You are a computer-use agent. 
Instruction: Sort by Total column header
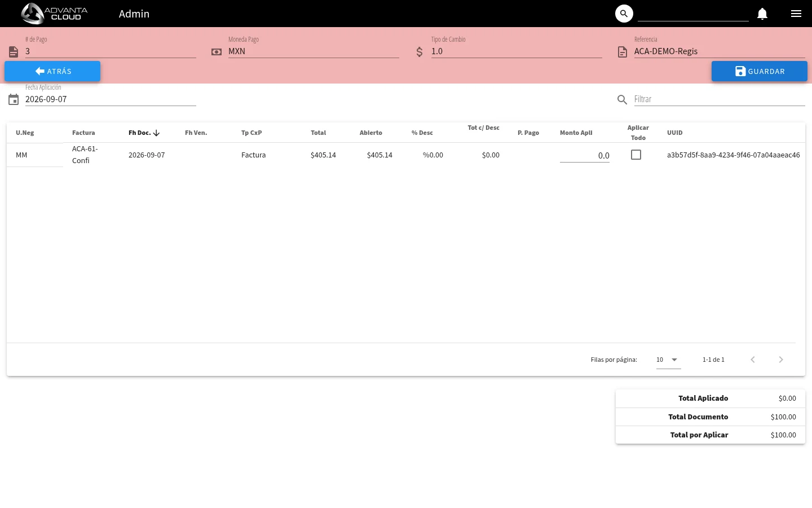(318, 133)
